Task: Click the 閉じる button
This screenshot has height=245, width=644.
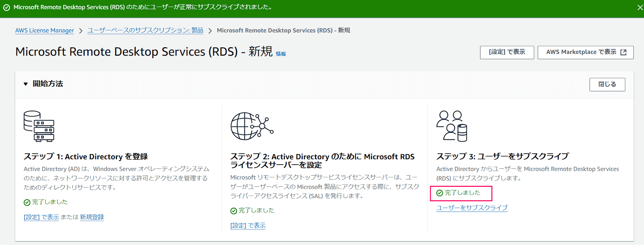Action: pos(607,84)
